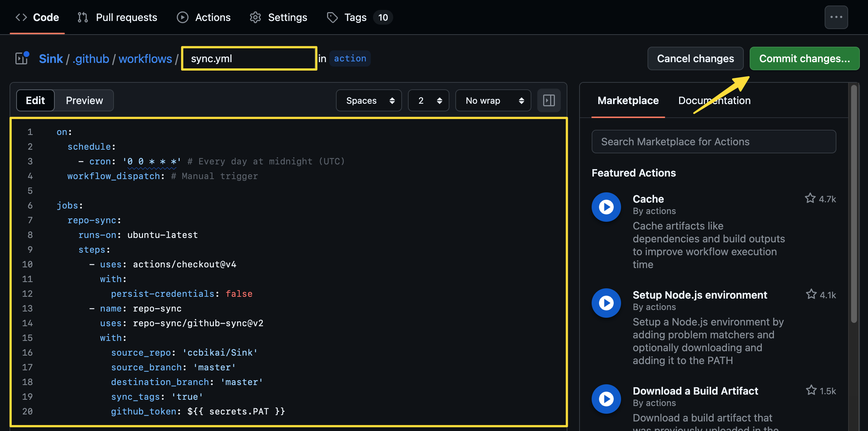Star the Setup Node.js environment action
The height and width of the screenshot is (431, 868).
point(811,295)
